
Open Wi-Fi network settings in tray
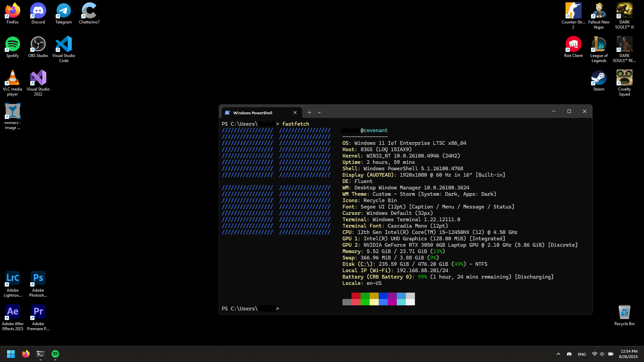594,354
